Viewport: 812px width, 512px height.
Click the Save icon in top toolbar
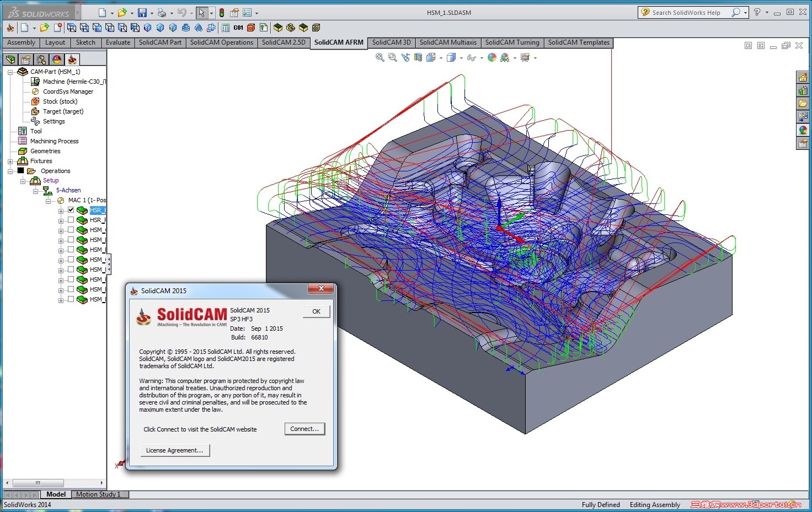(142, 13)
